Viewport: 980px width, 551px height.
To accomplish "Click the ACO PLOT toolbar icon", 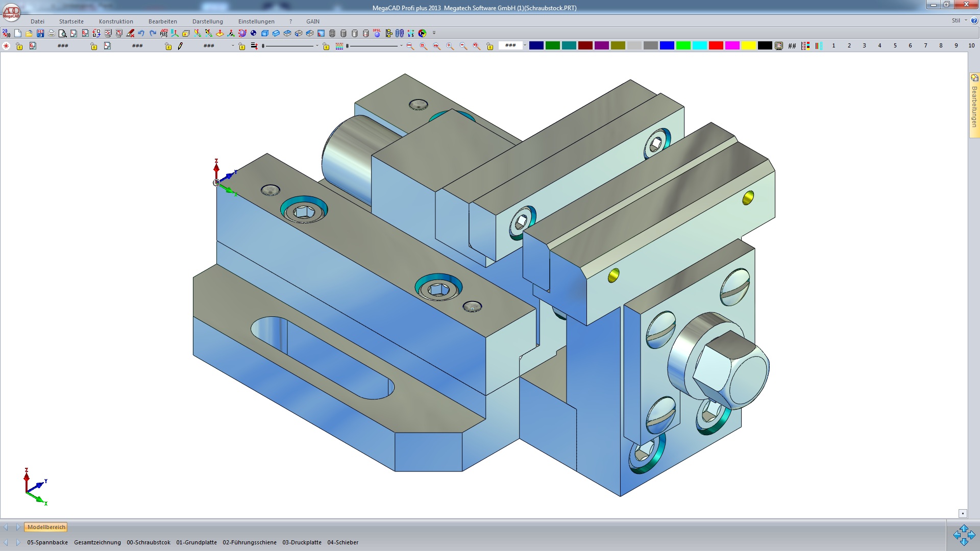I will [x=164, y=33].
